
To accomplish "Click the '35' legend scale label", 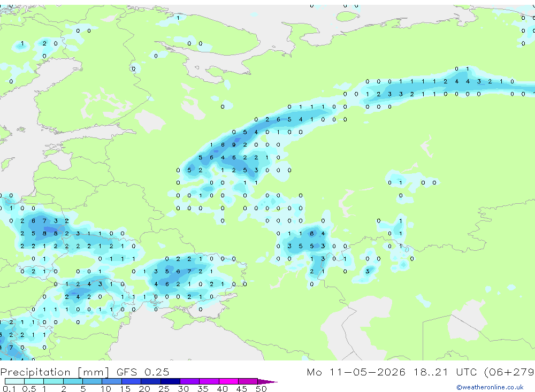I will (203, 389).
